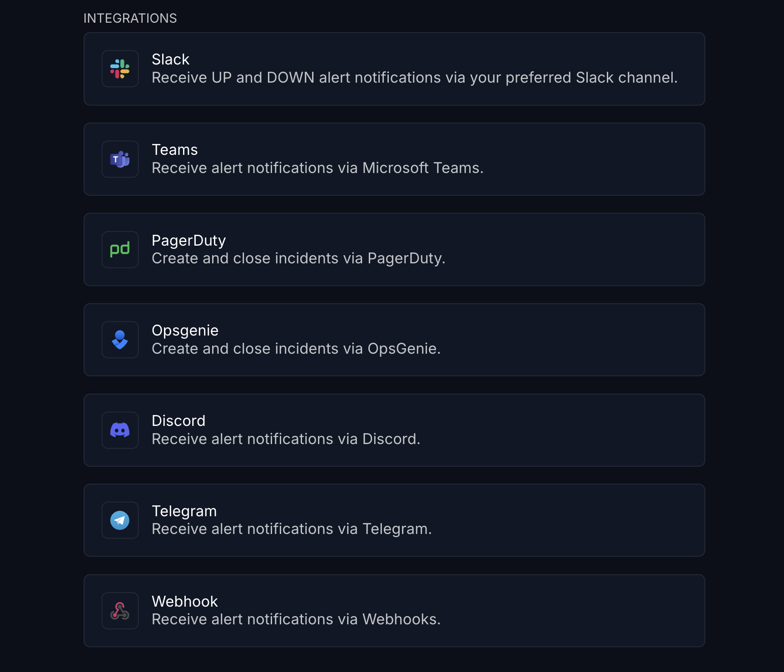The height and width of the screenshot is (672, 784).
Task: Click the blue Opsgenie logo icon
Action: point(120,340)
